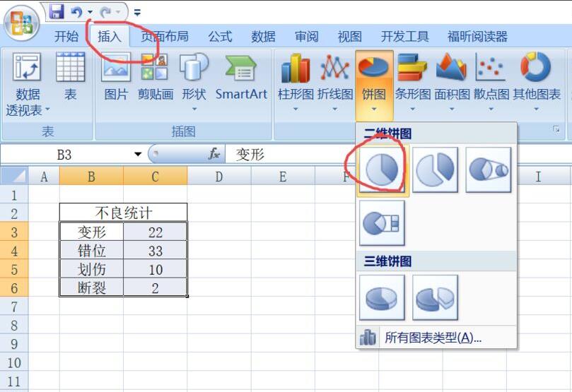Choose the exploded 3D pie chart

point(436,297)
